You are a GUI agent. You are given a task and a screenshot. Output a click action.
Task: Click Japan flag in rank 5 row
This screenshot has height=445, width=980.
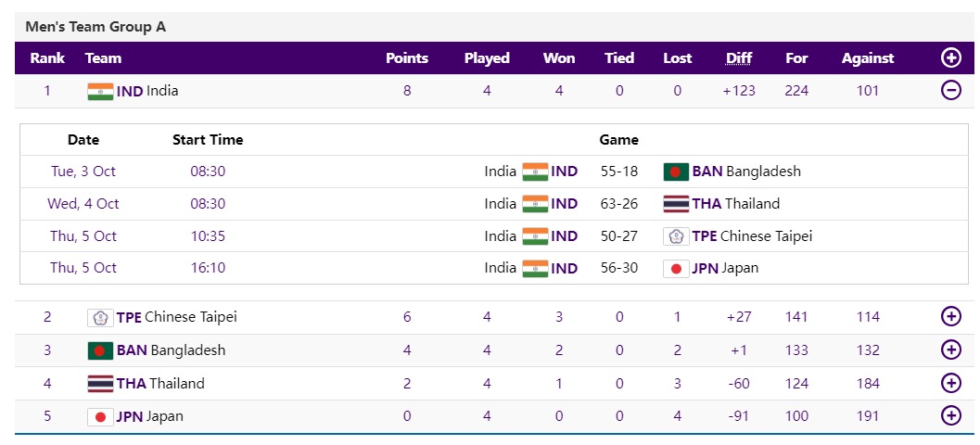100,416
